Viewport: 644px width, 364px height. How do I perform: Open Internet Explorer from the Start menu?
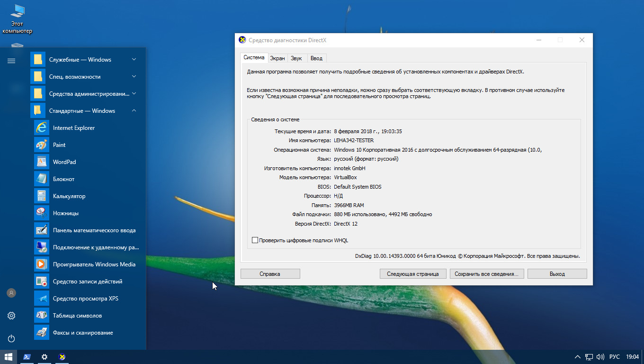(88, 128)
